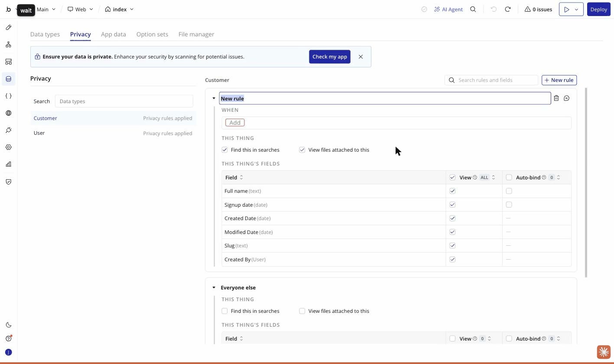Click Add under WHEN condition

pyautogui.click(x=235, y=123)
